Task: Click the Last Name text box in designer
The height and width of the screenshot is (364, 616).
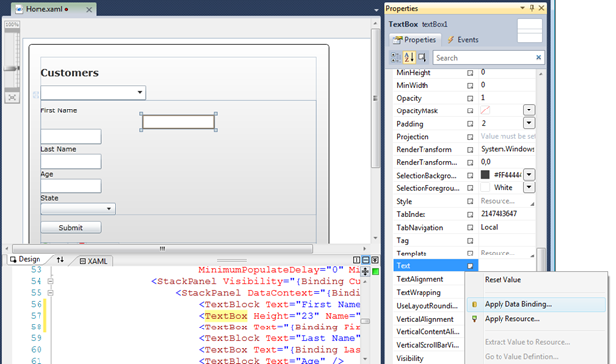Action: click(71, 161)
